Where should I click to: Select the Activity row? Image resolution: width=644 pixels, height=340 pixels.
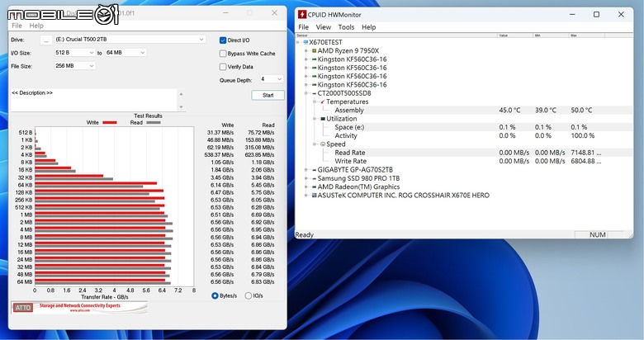pyautogui.click(x=464, y=135)
